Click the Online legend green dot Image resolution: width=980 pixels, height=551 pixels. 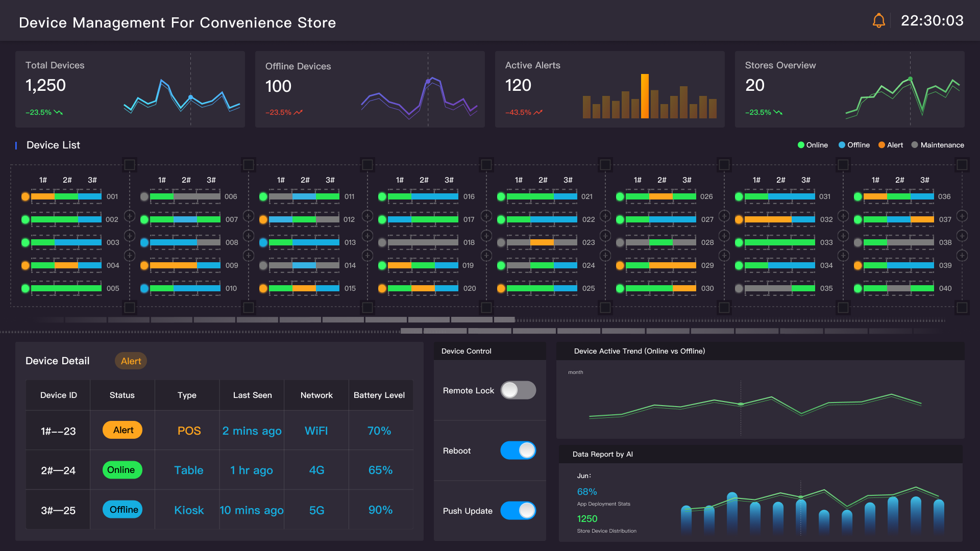tap(802, 145)
